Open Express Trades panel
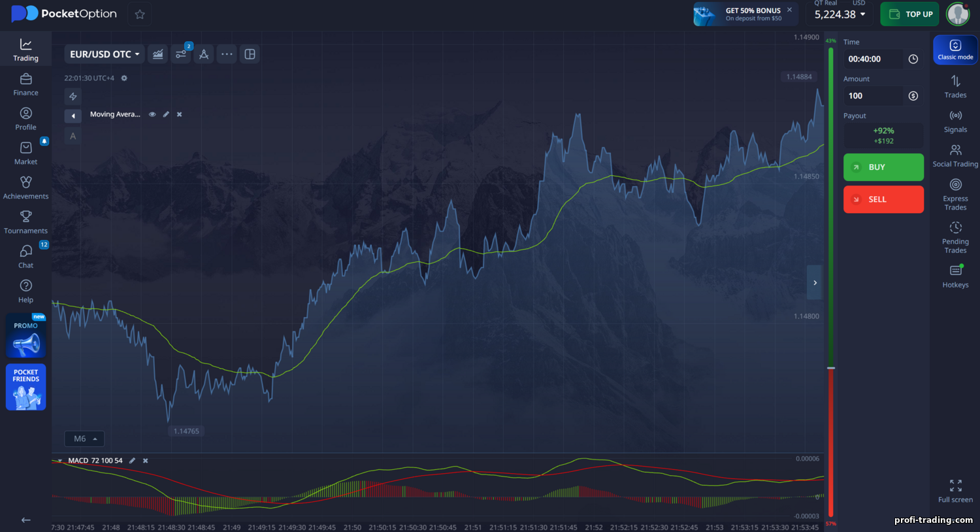 pos(955,193)
